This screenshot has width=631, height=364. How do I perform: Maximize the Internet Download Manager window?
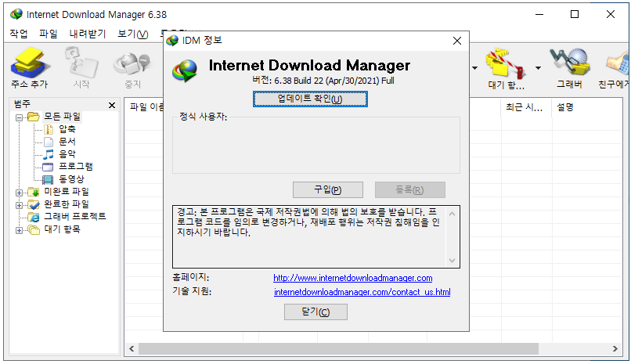pos(575,14)
